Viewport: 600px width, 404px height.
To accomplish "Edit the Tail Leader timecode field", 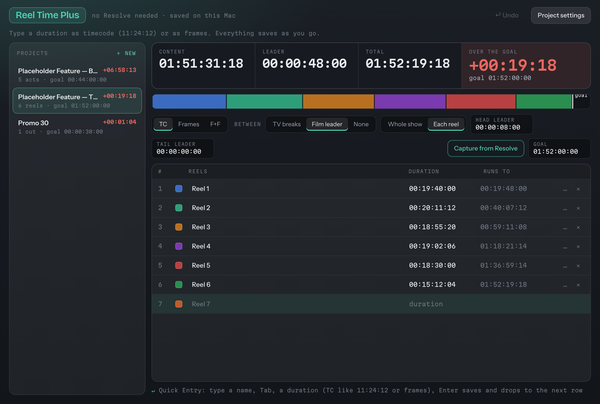I will [x=183, y=148].
